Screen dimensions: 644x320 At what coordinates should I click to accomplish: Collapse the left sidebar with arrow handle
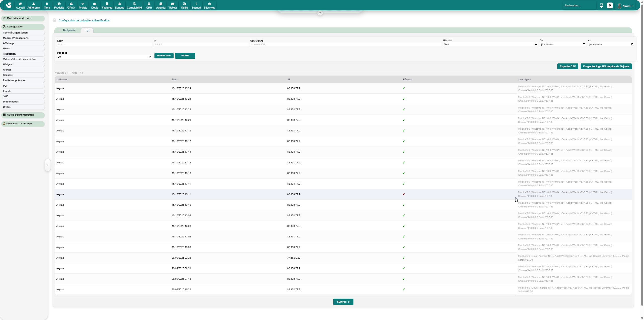[x=48, y=165]
